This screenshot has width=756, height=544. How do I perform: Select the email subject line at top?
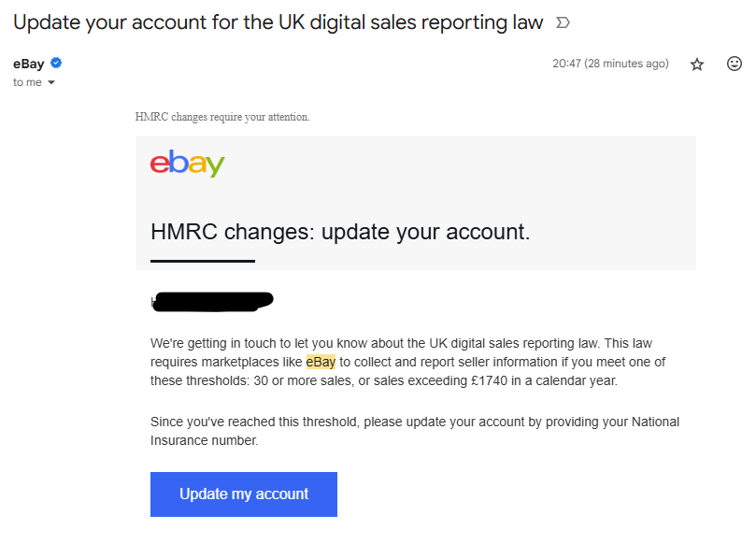[278, 22]
